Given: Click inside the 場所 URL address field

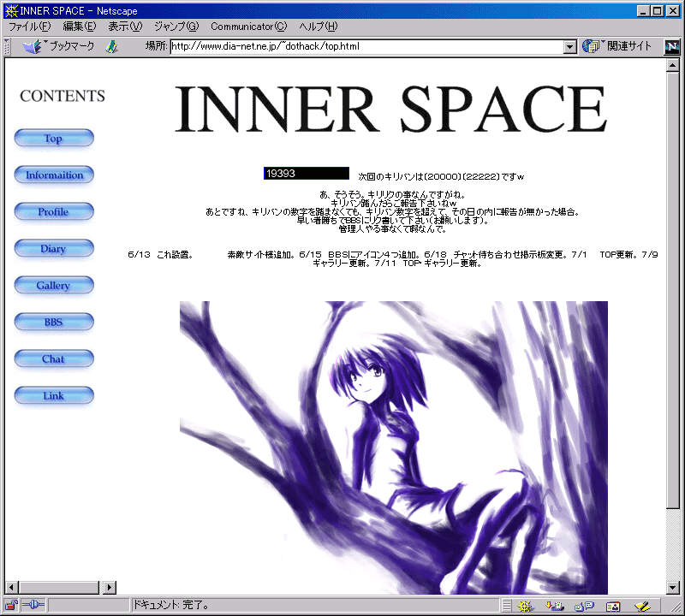Looking at the screenshot, I should pyautogui.click(x=367, y=47).
